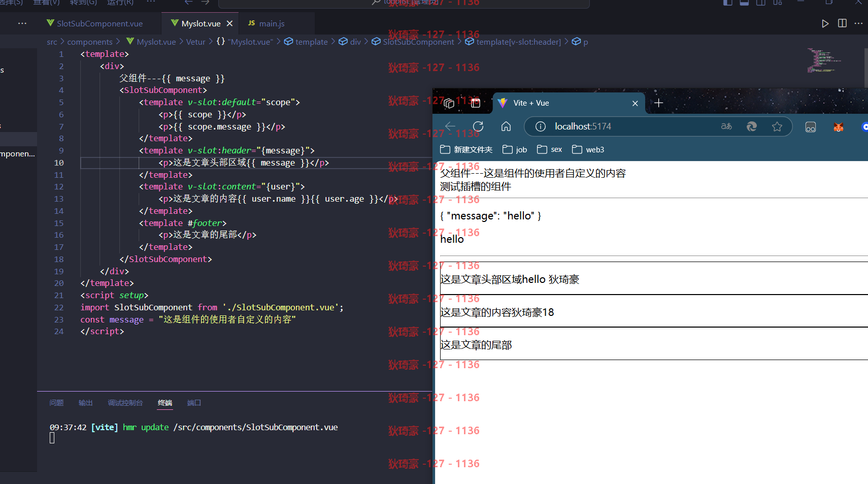Toggle the primary side bar layout
The width and height of the screenshot is (868, 484).
[727, 3]
